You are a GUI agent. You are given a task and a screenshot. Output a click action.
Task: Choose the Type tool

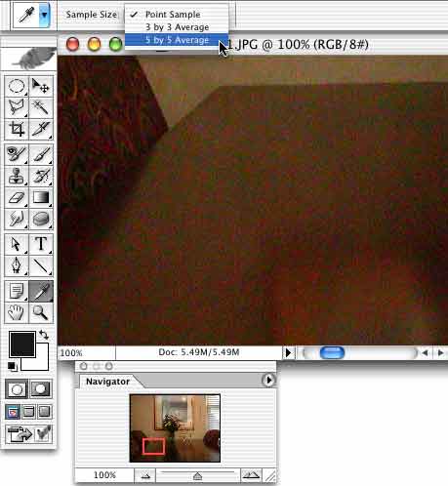tap(41, 244)
